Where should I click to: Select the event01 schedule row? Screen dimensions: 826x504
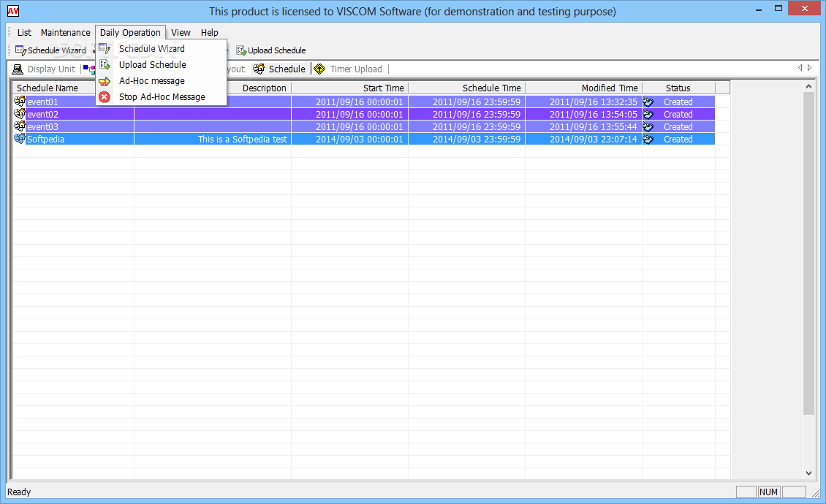tap(363, 102)
